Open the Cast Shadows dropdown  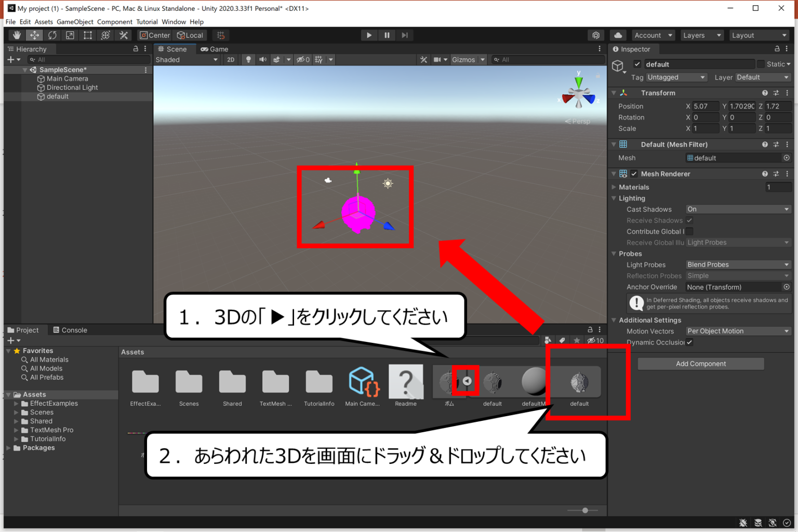738,209
